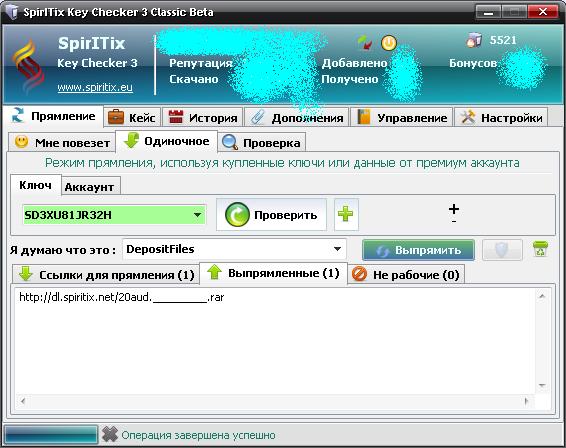This screenshot has width=566, height=448.
Task: Click the Репутация label in header
Action: pyautogui.click(x=201, y=63)
